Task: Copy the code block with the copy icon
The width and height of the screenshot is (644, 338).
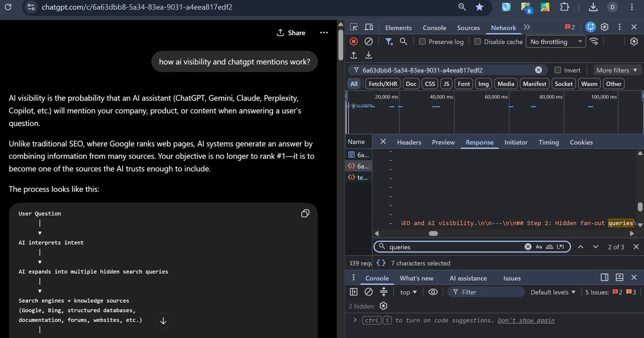Action: (x=305, y=214)
